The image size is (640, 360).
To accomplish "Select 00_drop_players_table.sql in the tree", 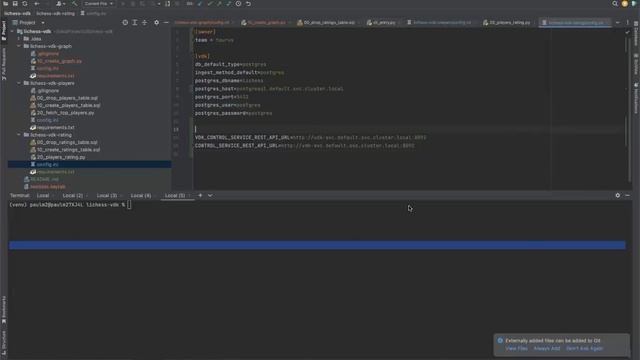I will click(67, 98).
